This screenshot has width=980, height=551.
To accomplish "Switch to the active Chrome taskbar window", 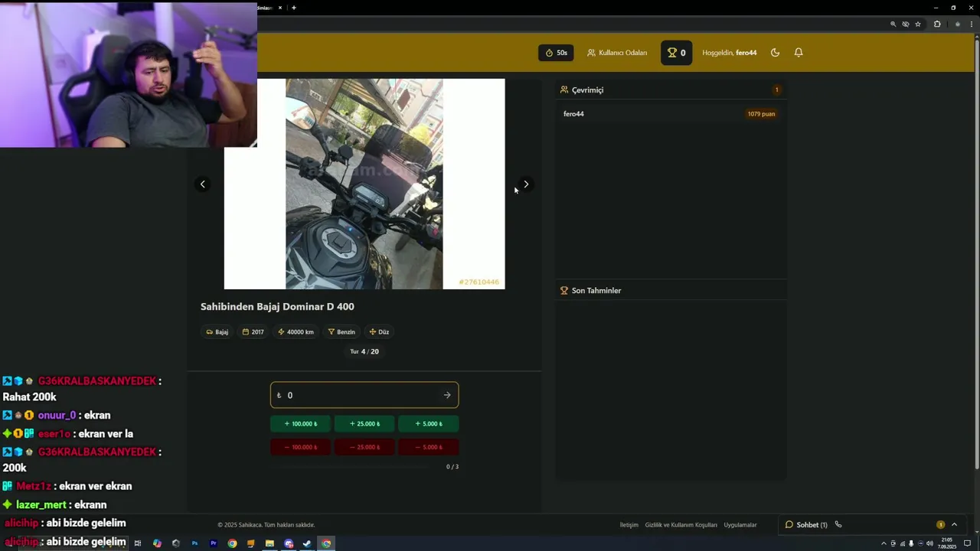I will 326,543.
